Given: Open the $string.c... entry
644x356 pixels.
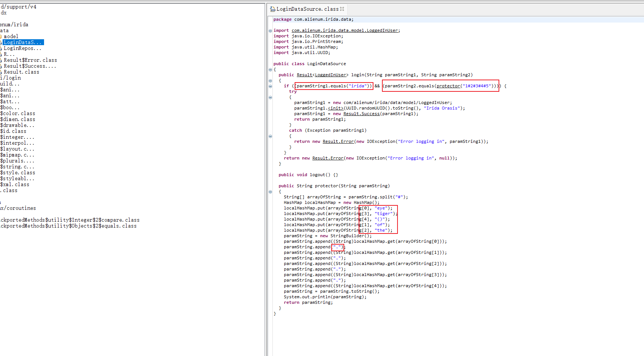Looking at the screenshot, I should 17,167.
